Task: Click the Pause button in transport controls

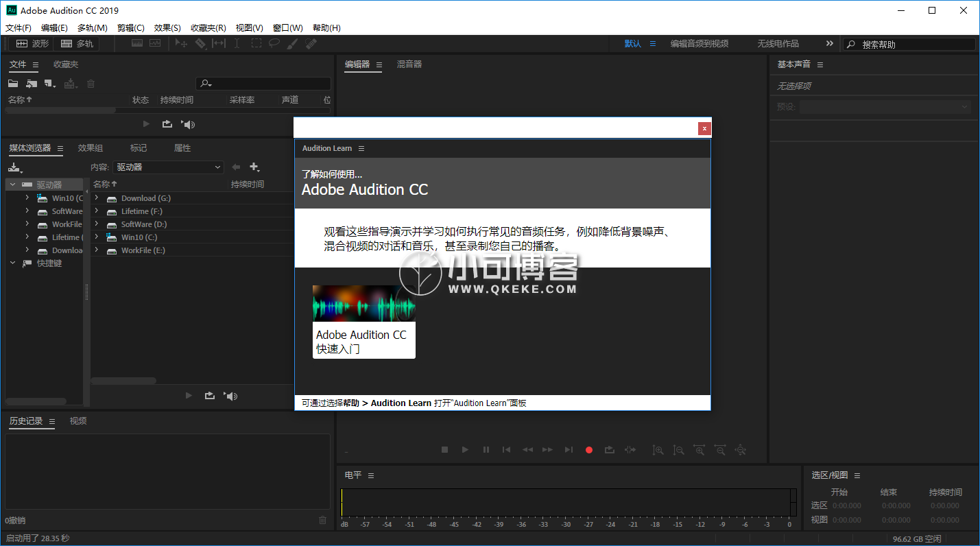Action: pyautogui.click(x=486, y=450)
